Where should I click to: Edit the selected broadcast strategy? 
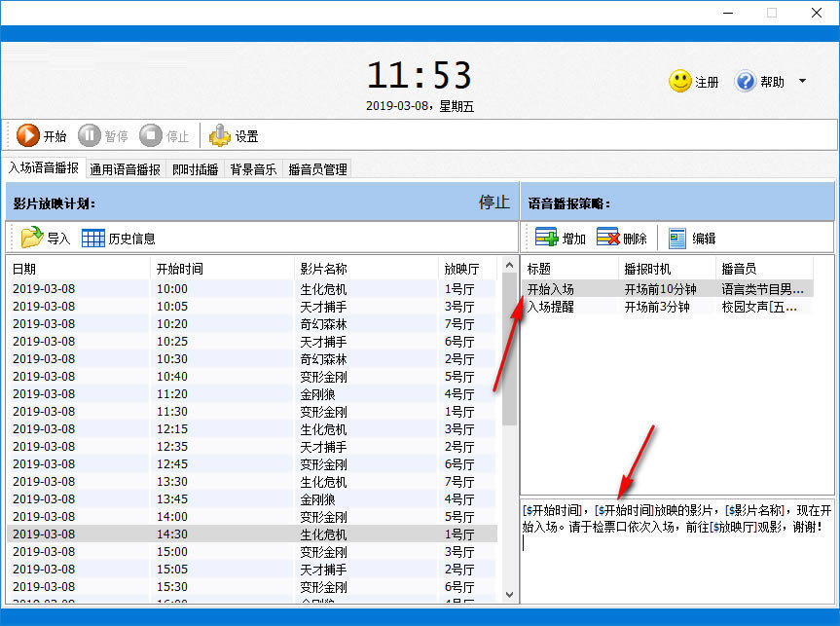click(x=677, y=238)
